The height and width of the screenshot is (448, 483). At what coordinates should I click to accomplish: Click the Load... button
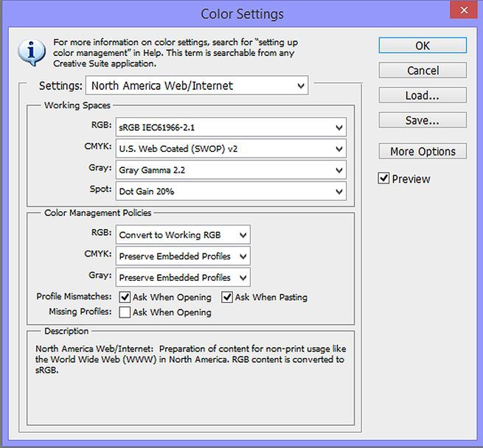click(x=423, y=95)
